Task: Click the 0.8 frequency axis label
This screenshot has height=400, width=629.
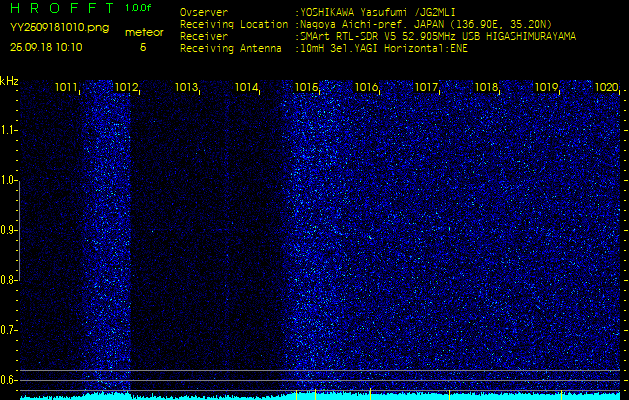Action: (x=8, y=280)
